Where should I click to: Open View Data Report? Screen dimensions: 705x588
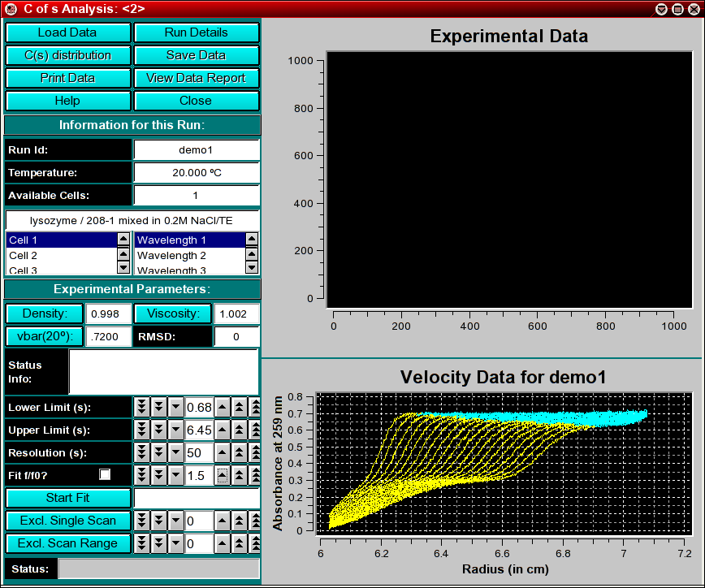pos(196,78)
